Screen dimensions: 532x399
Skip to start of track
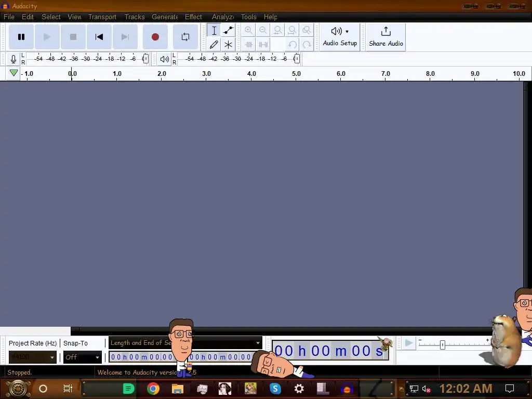(x=99, y=37)
